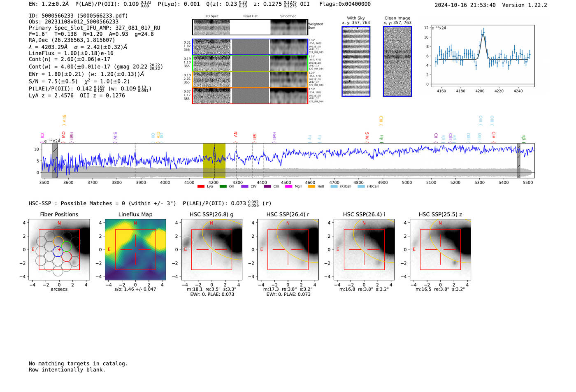Select the HSC SSP(25.5) z image
This screenshot has width=576, height=392.
[440, 250]
